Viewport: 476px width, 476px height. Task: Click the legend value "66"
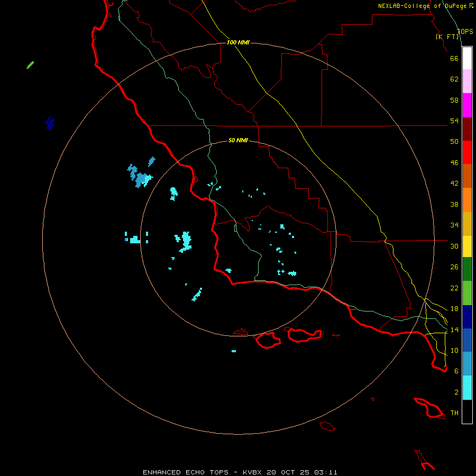coord(454,58)
